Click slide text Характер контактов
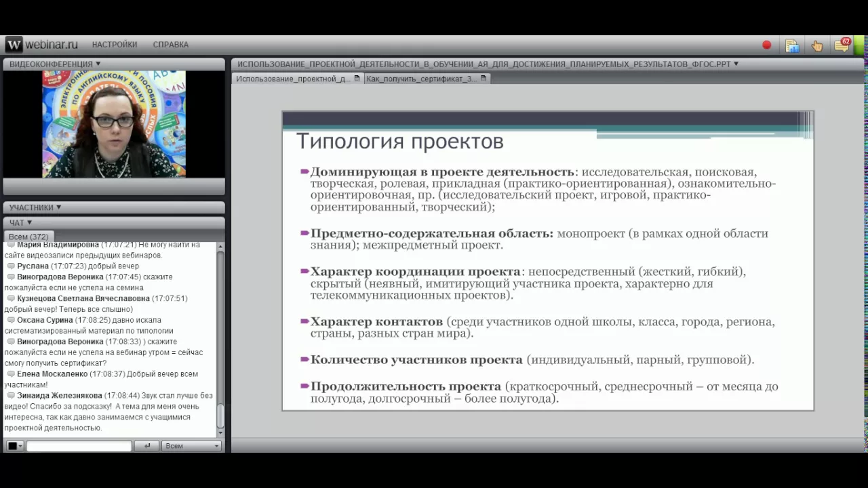This screenshot has width=868, height=488. (x=376, y=321)
